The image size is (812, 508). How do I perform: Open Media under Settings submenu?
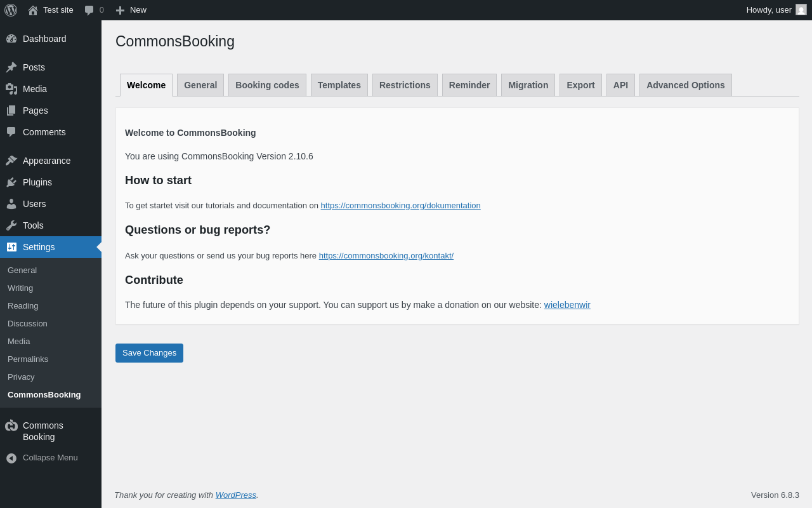19,342
